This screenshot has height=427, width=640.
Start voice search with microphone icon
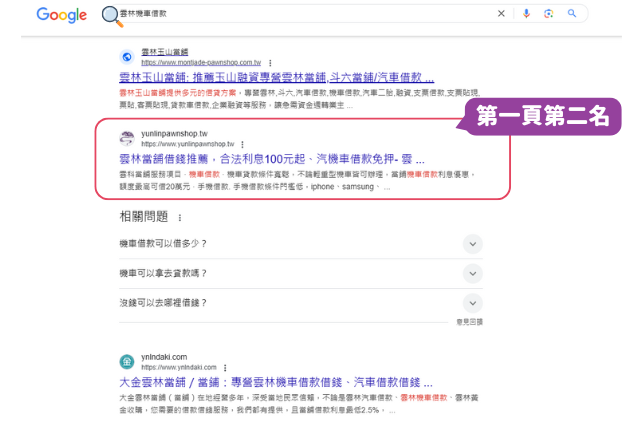(526, 13)
